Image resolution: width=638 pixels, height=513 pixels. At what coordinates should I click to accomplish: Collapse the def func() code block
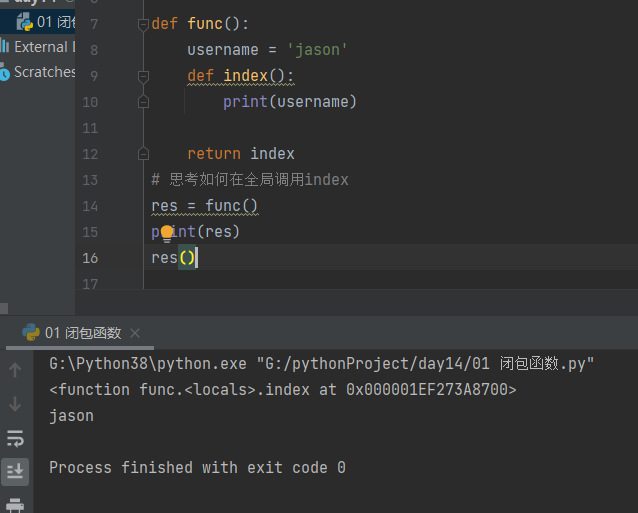coord(143,23)
